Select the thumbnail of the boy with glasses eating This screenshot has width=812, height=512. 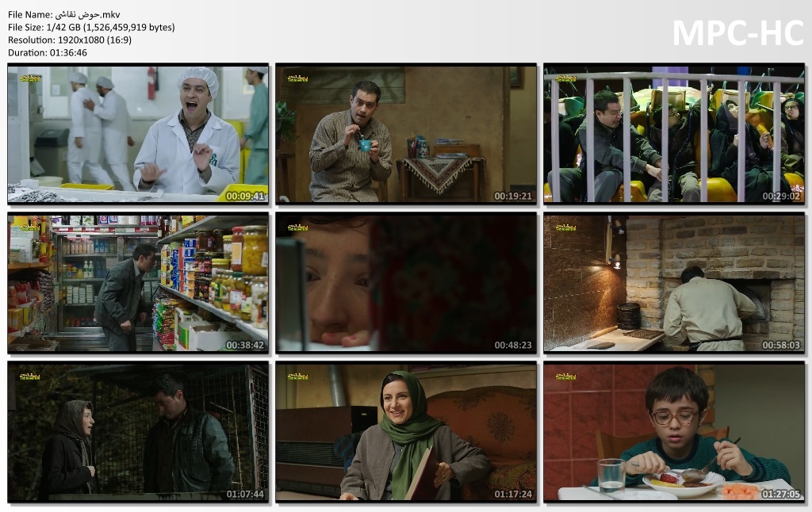(x=673, y=431)
